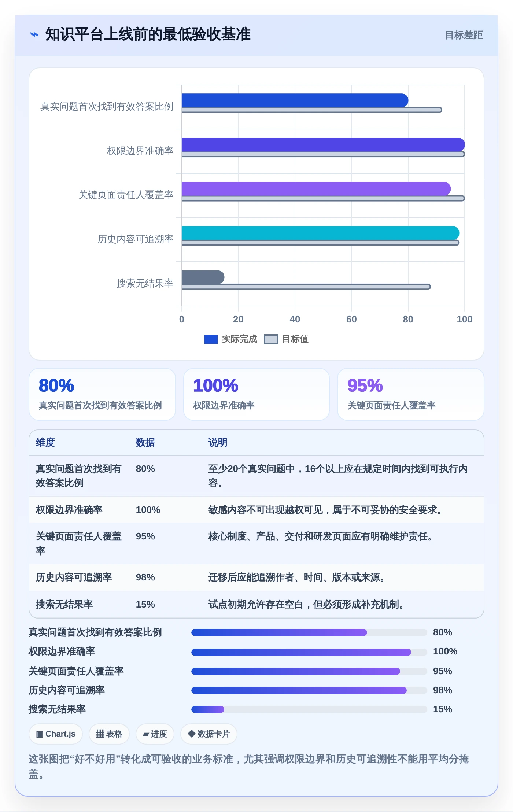The width and height of the screenshot is (513, 812).
Task: Click the indigo 权限边界准确率 chart bar
Action: [323, 145]
